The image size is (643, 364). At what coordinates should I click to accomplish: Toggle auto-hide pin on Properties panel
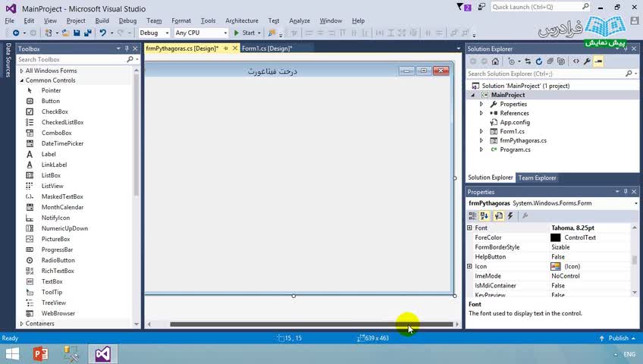[x=626, y=191]
